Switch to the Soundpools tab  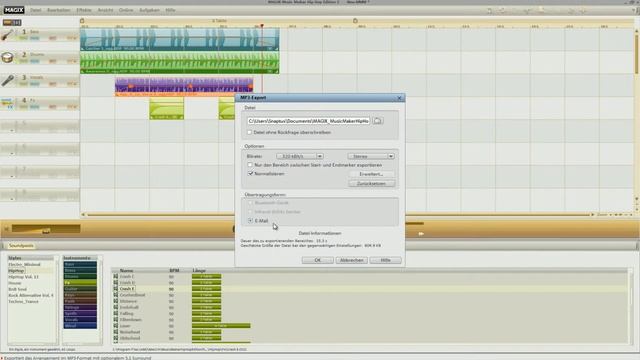(x=21, y=246)
